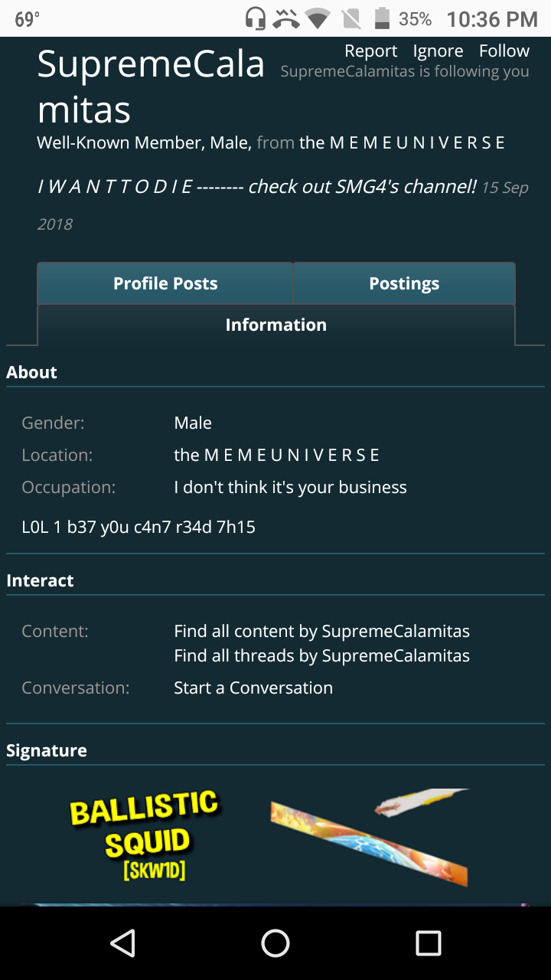Tap the no-SIM card status icon
551x980 pixels.
click(350, 18)
